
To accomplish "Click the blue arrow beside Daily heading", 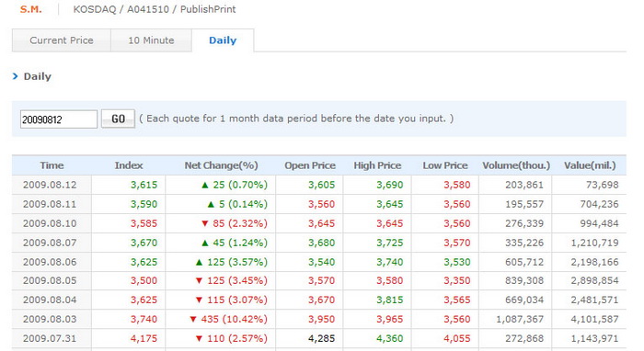I will (x=16, y=76).
